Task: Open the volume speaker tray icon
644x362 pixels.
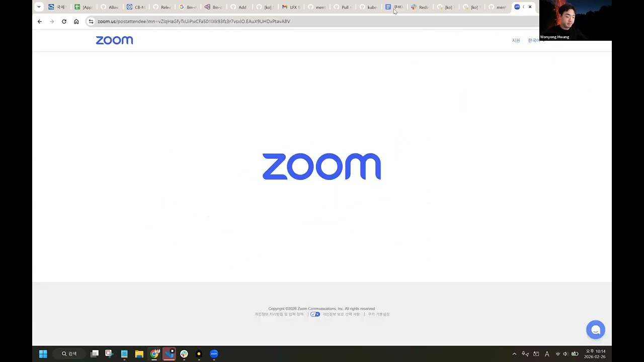Action: click(565, 354)
